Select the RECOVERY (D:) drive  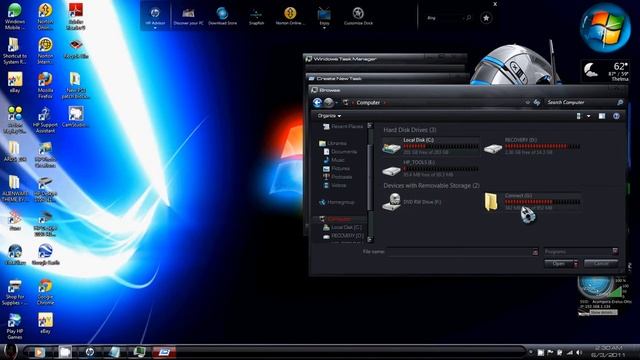pos(532,147)
